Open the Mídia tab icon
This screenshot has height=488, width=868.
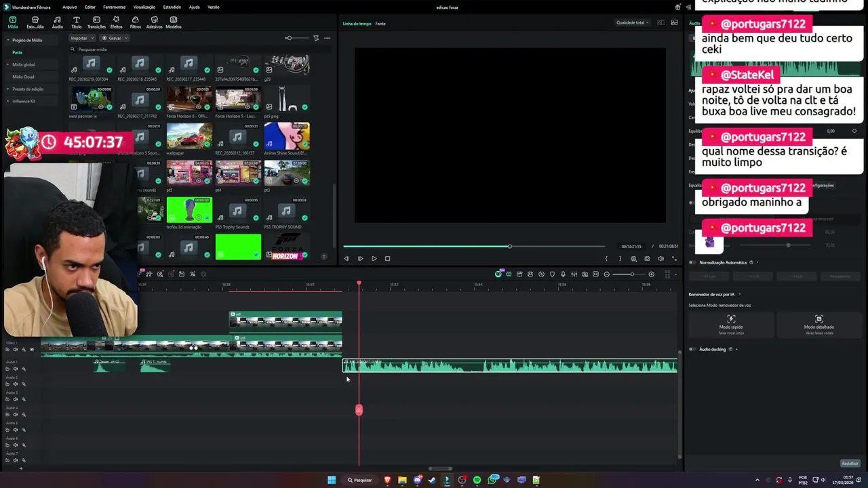pyautogui.click(x=12, y=22)
